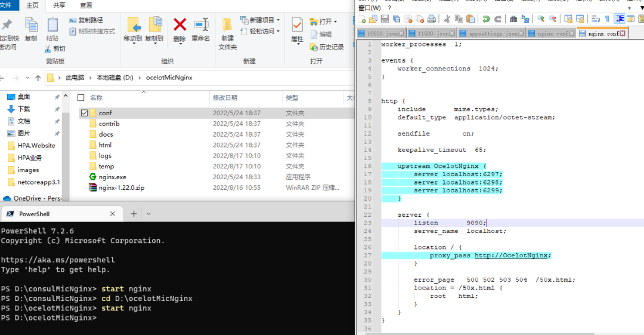Image resolution: width=644 pixels, height=335 pixels.
Task: Close the active nginx.conf tab
Action: [x=623, y=33]
